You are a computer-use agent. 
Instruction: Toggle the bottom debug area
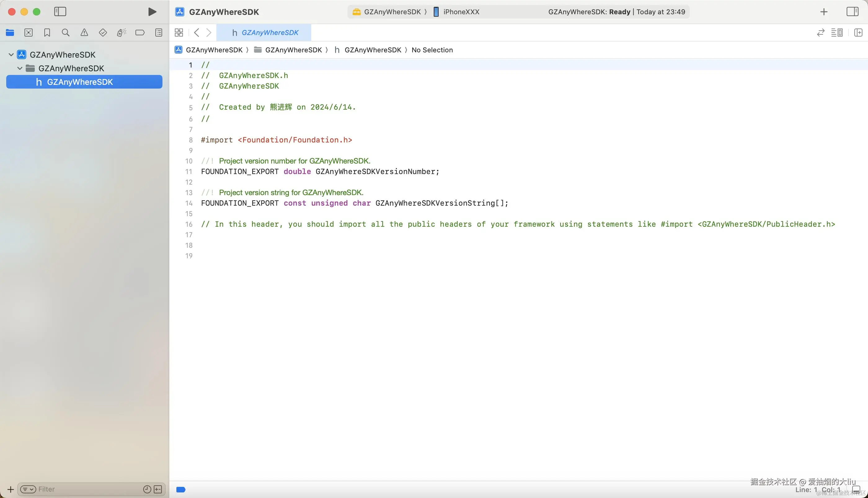(x=856, y=490)
